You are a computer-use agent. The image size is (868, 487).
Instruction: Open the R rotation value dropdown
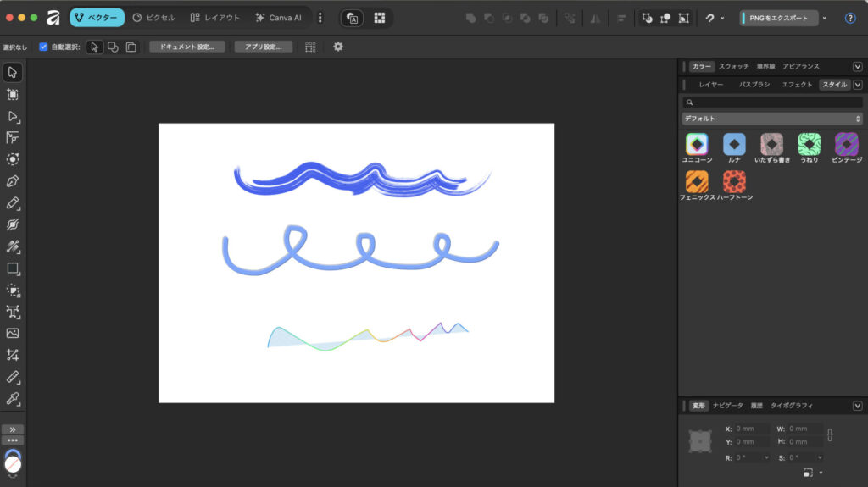click(767, 457)
